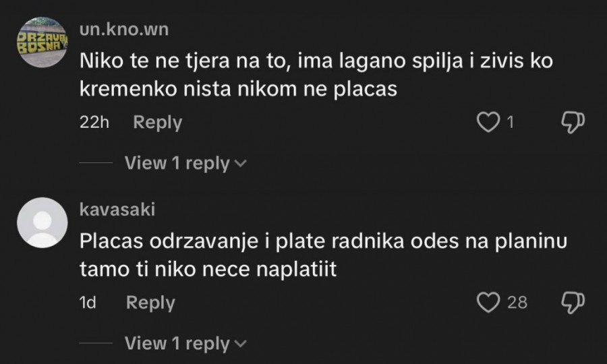Click the 1d timestamp
Screen dimensions: 607x364
[88, 303]
